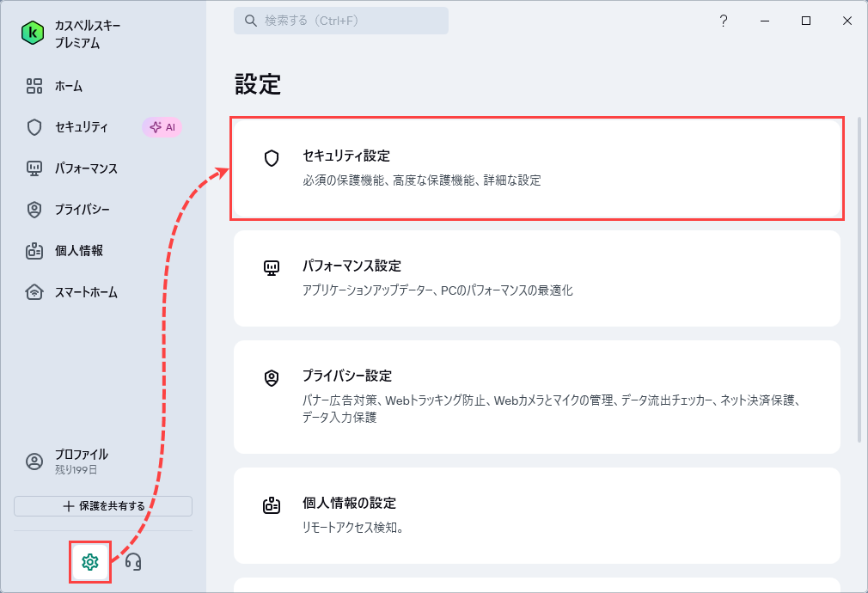This screenshot has height=593, width=868.
Task: Click the AI sparkle badge beside セキュリティ
Action: point(162,127)
